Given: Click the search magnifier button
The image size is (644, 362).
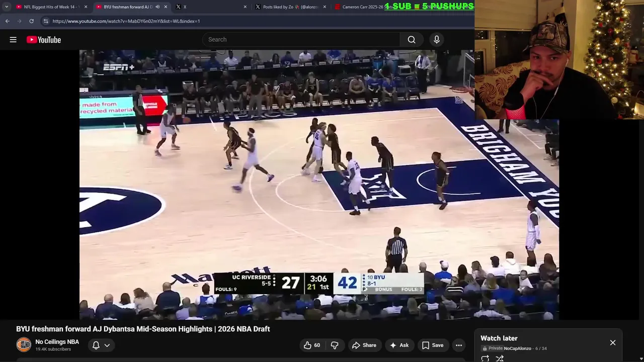Looking at the screenshot, I should tap(412, 40).
